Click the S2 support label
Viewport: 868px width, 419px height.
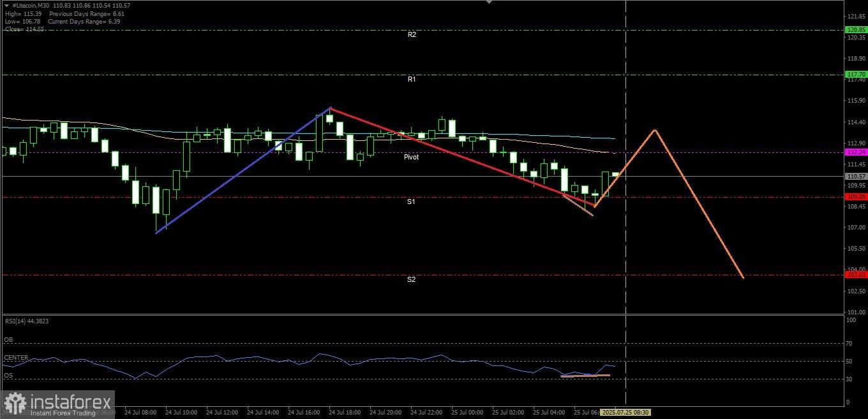(412, 279)
